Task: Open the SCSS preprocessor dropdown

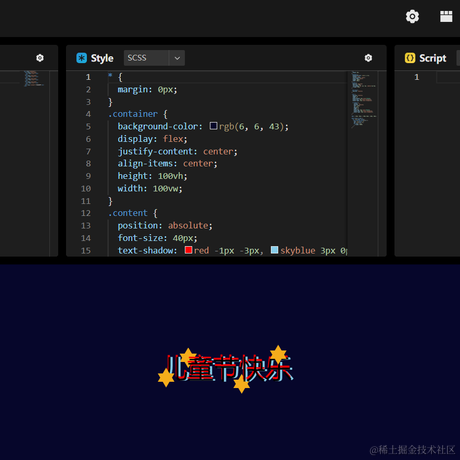Action: [154, 58]
